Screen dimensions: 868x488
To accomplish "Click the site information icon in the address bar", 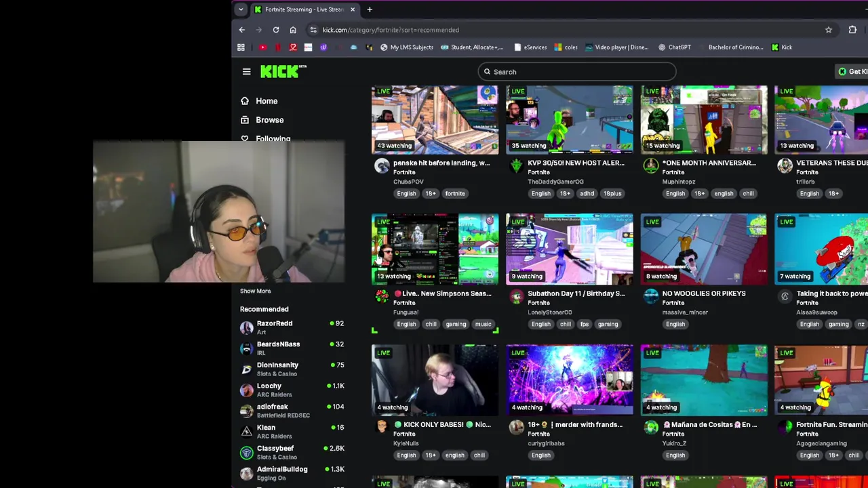I will coord(313,30).
